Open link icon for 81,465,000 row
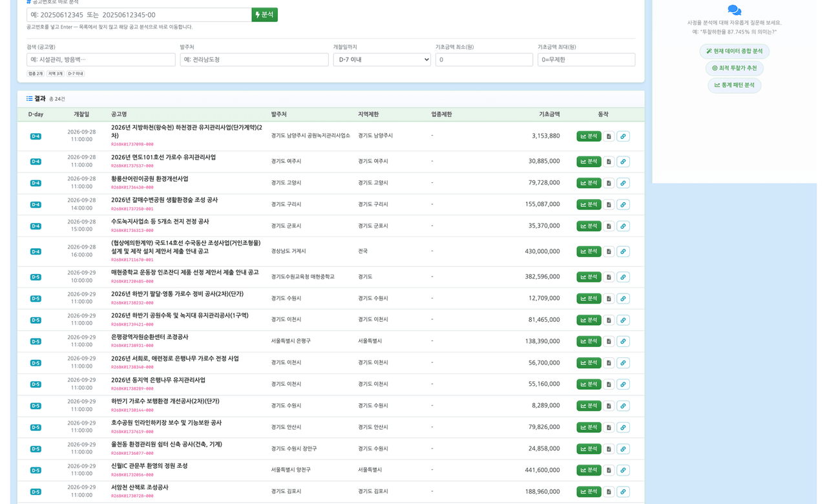This screenshot has height=504, width=827. (623, 320)
